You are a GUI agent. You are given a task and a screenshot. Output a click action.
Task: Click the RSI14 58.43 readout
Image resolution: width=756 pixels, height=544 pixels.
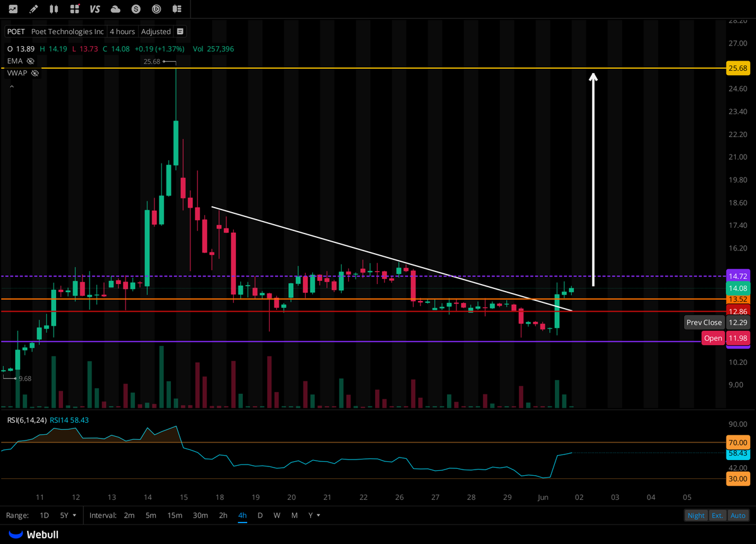tap(69, 420)
